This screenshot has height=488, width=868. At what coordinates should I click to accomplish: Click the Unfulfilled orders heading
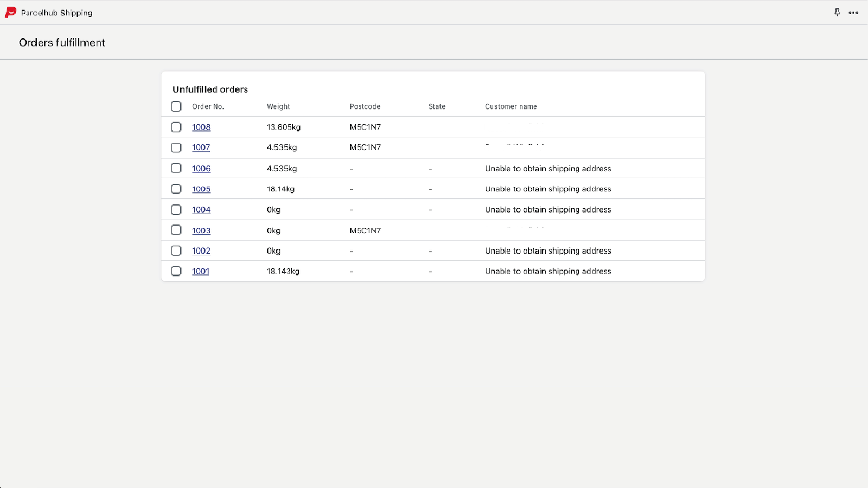[x=210, y=89]
